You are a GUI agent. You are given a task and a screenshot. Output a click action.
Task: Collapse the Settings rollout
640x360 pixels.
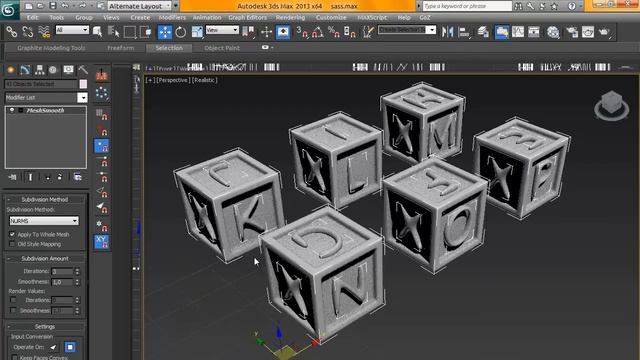click(x=44, y=327)
